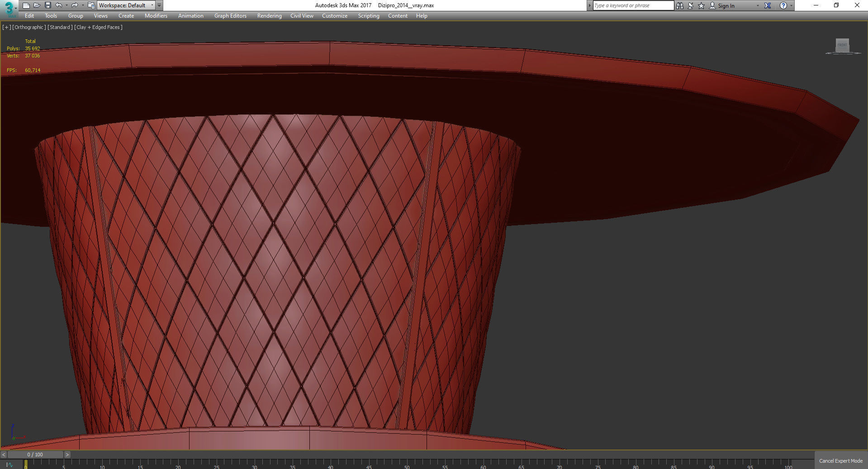Screen dimensions: 868x469
Task: Open the Workspace: Default dropdown
Action: tap(126, 5)
